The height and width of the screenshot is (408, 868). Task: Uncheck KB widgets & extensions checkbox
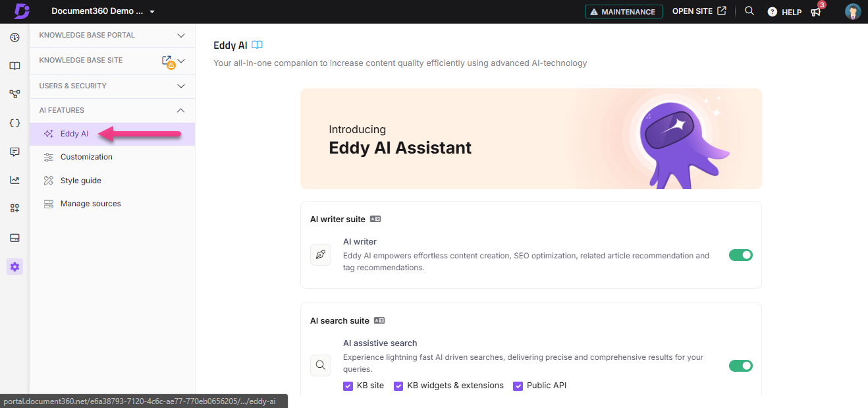point(398,386)
